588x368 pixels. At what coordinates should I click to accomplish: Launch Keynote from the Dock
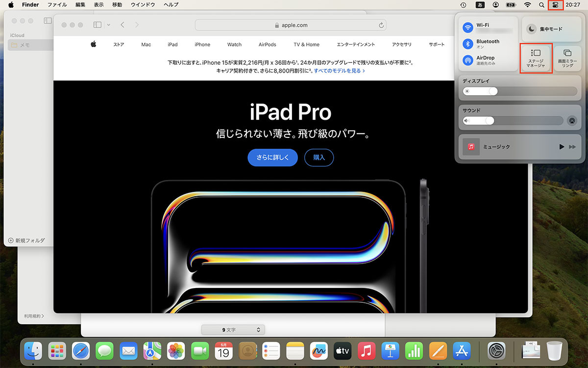(x=391, y=351)
